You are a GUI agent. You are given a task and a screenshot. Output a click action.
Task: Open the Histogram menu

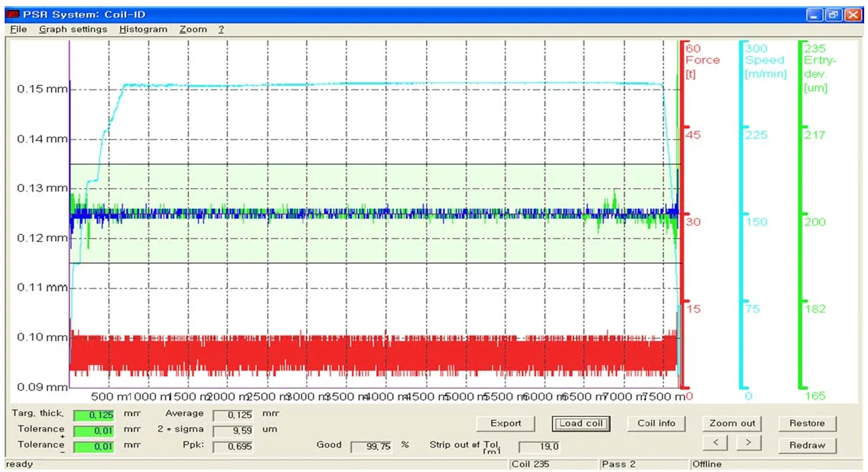click(x=143, y=29)
